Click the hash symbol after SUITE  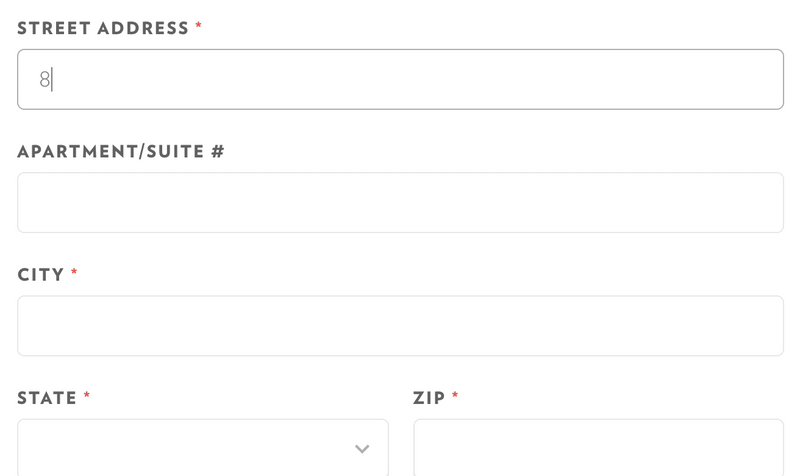(218, 152)
